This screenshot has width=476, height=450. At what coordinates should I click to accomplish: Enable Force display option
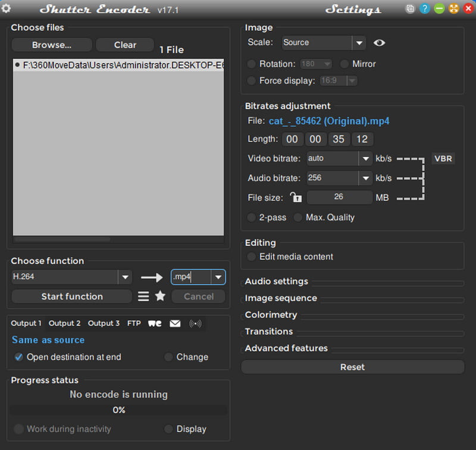251,81
